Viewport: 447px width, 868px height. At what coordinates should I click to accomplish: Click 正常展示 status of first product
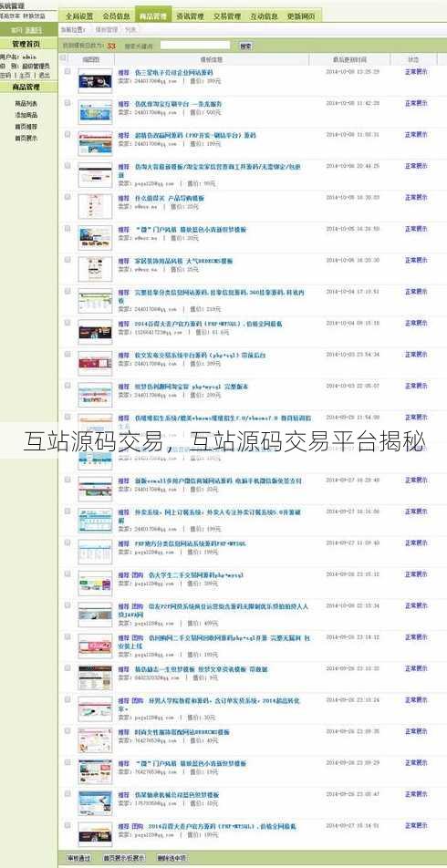pos(415,72)
